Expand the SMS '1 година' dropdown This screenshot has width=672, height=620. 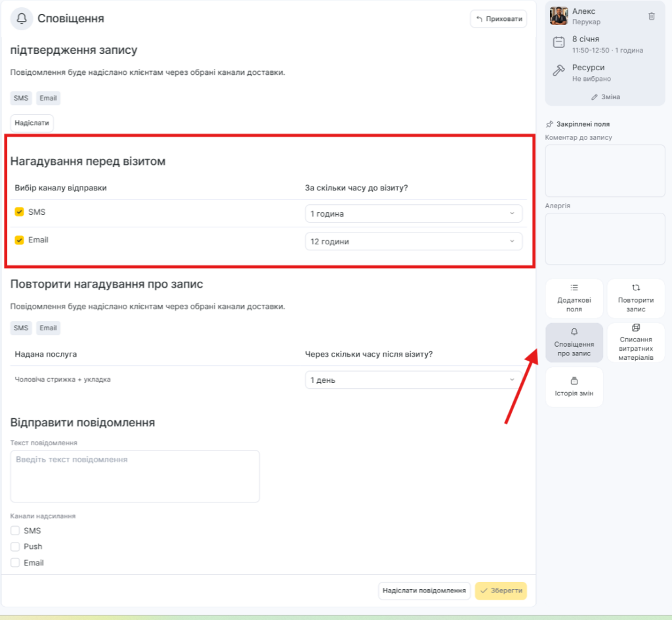[413, 213]
